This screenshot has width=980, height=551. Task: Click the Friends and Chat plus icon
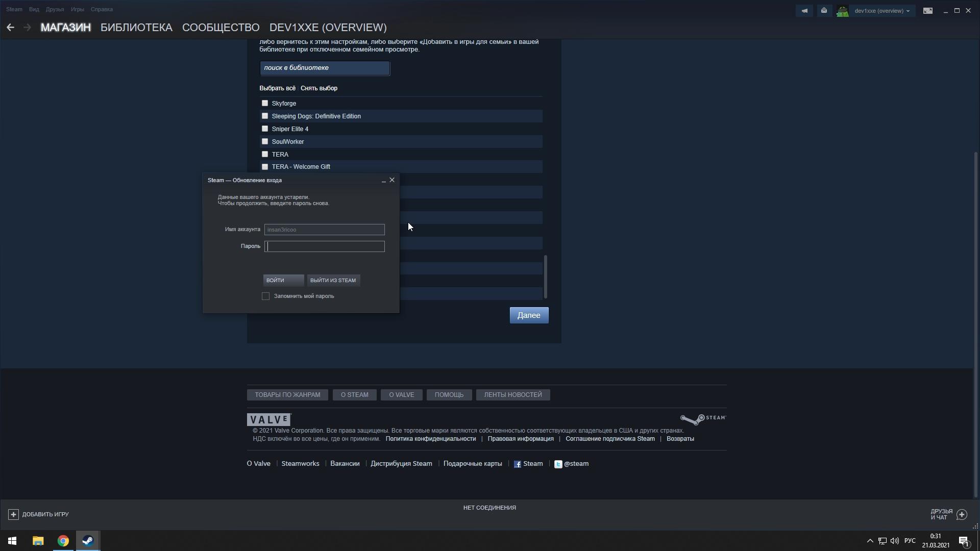[962, 514]
